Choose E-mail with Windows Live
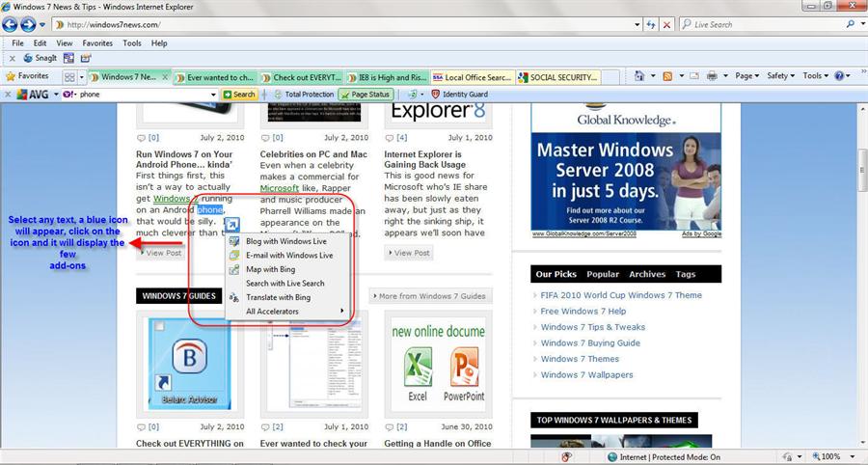 pos(287,256)
